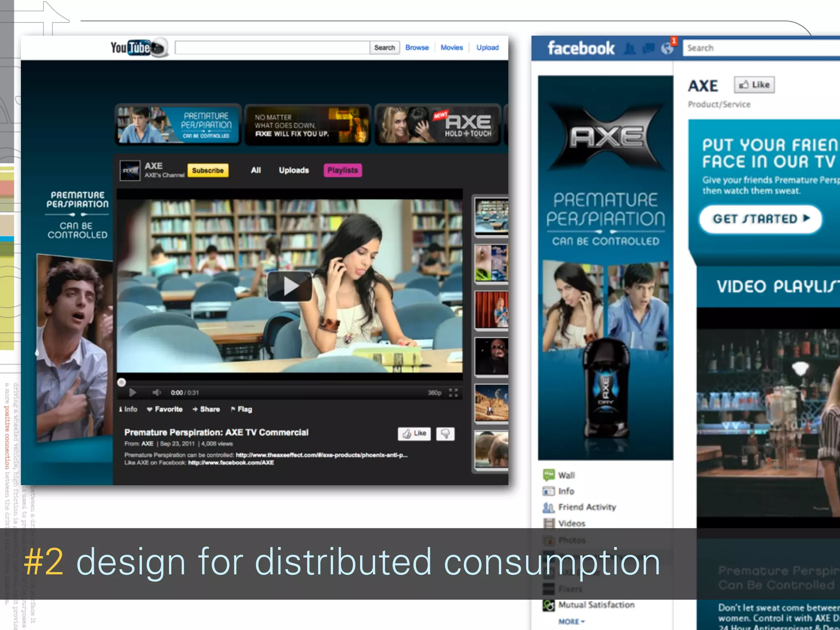Viewport: 840px width, 630px height.
Task: Open the Movies link on YouTube
Action: pos(452,48)
